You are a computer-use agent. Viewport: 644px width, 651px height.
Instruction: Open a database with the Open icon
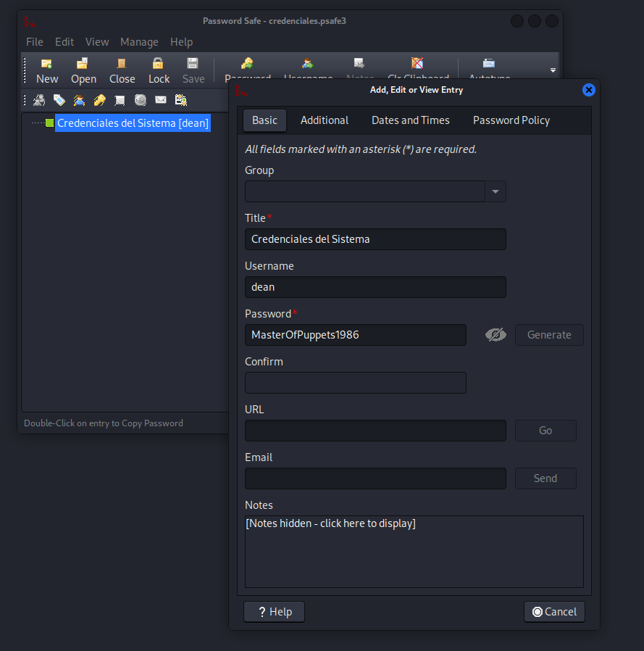click(83, 70)
